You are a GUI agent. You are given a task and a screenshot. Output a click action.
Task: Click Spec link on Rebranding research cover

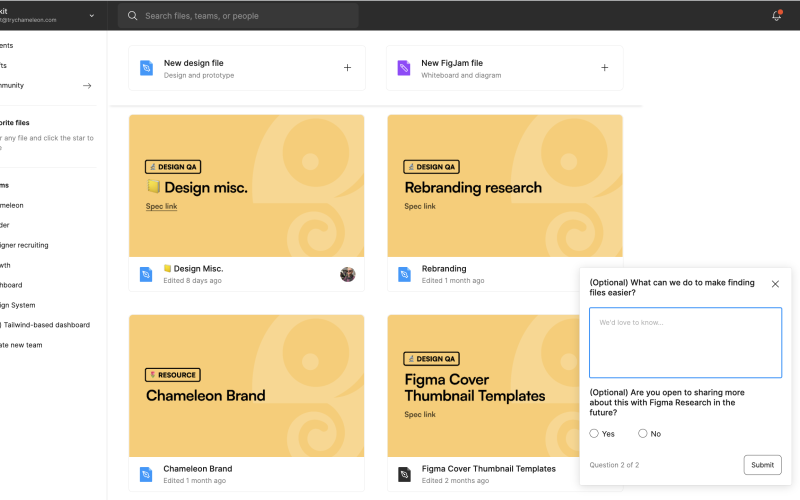420,207
